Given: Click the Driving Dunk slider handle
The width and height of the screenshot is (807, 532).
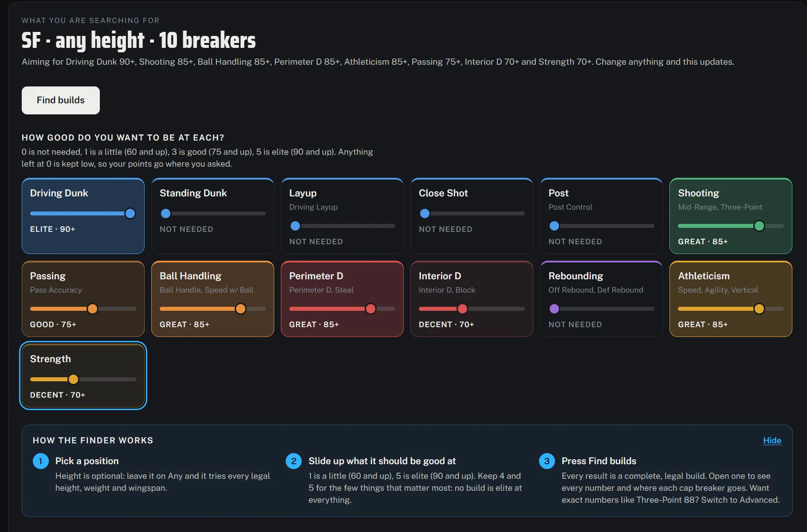Looking at the screenshot, I should tap(130, 214).
